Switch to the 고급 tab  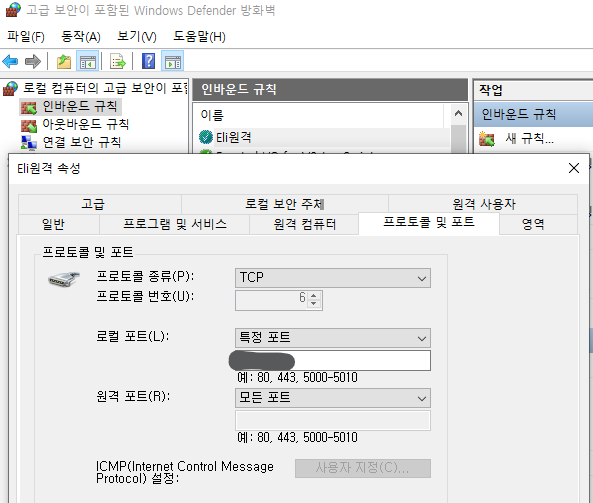pyautogui.click(x=100, y=204)
